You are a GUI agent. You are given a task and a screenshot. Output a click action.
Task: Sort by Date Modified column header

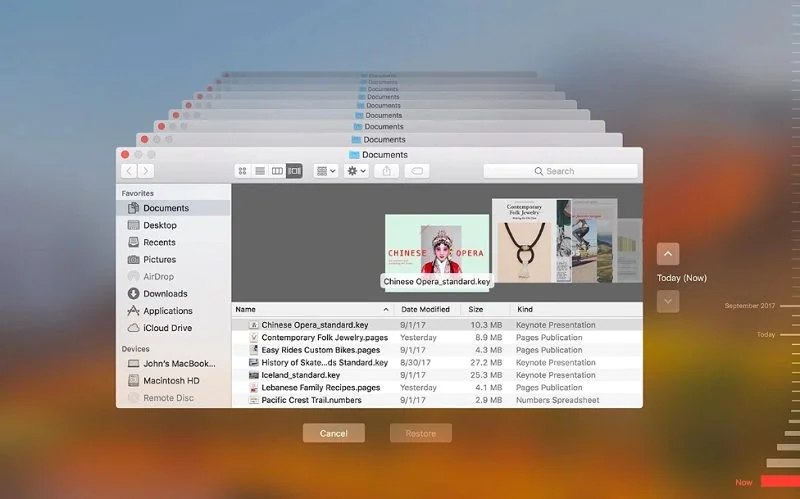[x=426, y=309]
